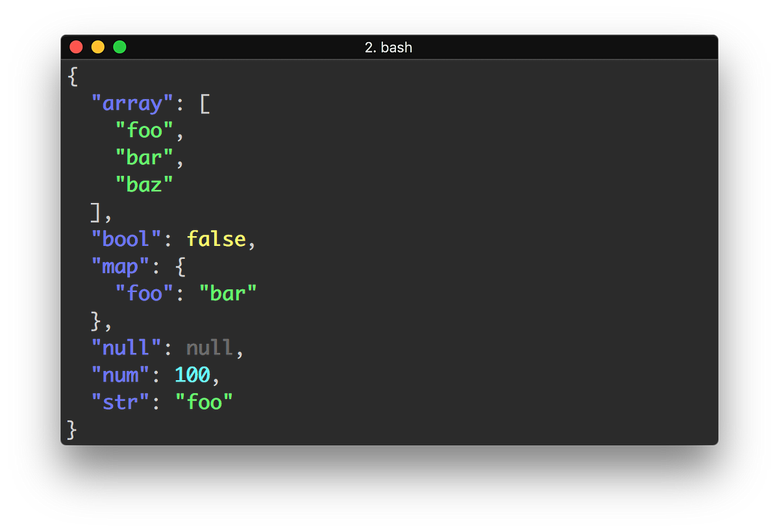Click the "2. bash" window title

coord(390,47)
